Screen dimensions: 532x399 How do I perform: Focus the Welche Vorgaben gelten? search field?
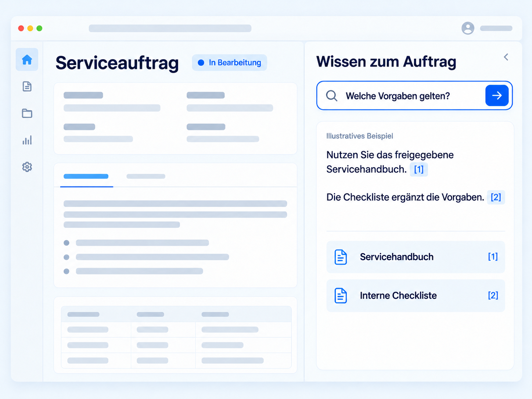pos(414,96)
